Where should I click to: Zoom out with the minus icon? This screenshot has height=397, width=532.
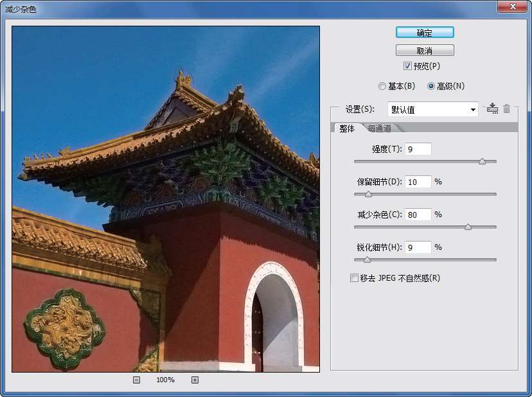(136, 380)
